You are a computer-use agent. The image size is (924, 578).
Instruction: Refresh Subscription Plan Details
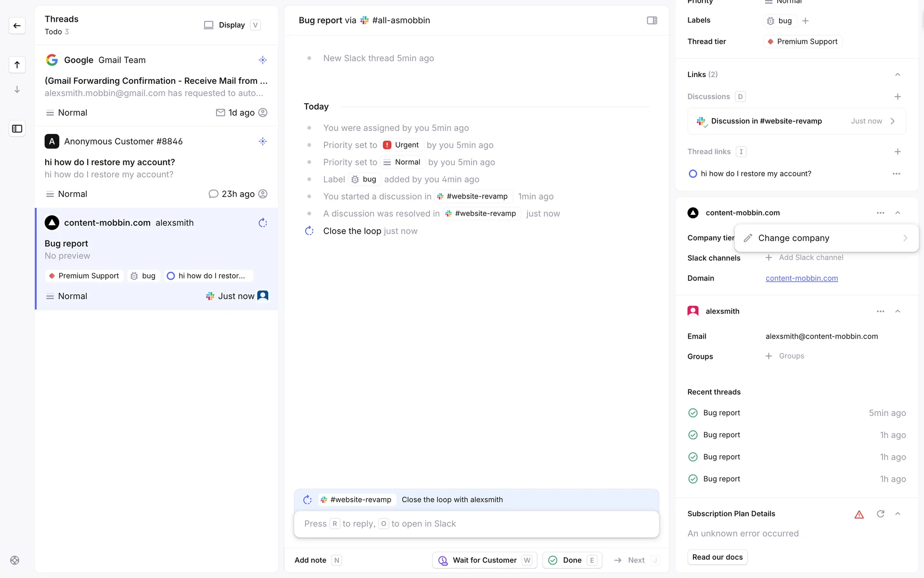(x=880, y=514)
